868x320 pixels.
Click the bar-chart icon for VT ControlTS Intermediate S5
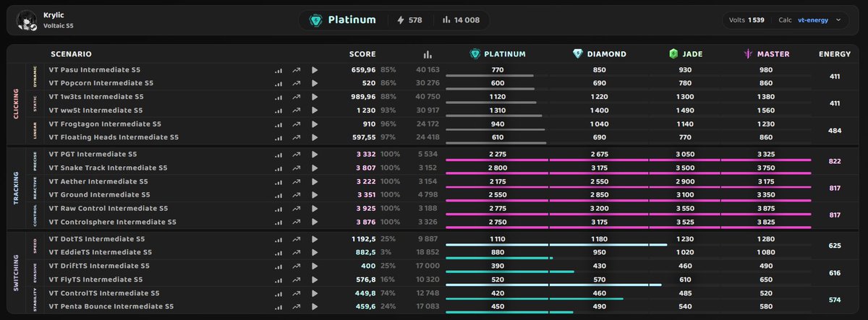278,293
